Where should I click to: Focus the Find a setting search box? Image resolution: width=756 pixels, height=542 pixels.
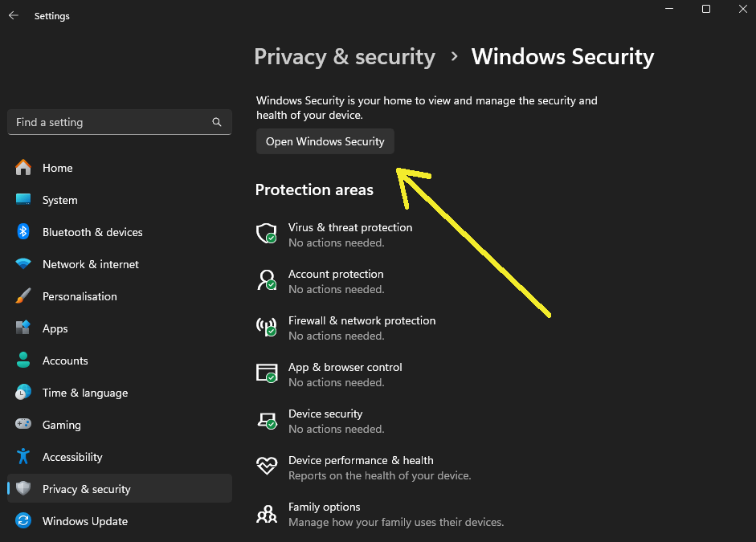coord(112,122)
